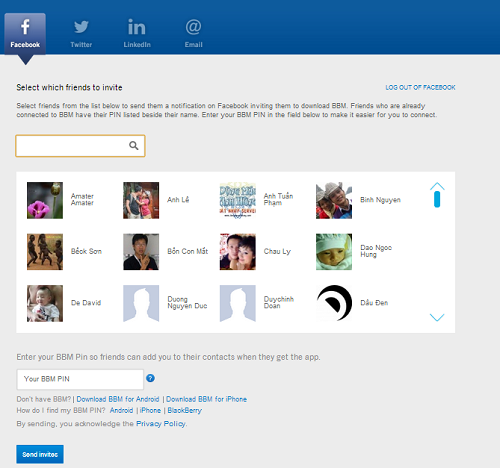Click the name Bốn Con Mắt
Screen dimensions: 500x468
[188, 251]
